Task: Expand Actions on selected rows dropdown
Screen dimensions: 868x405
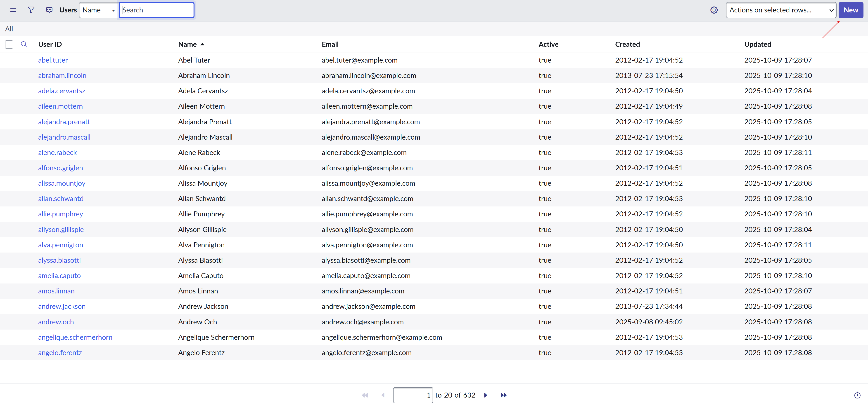Action: [781, 10]
